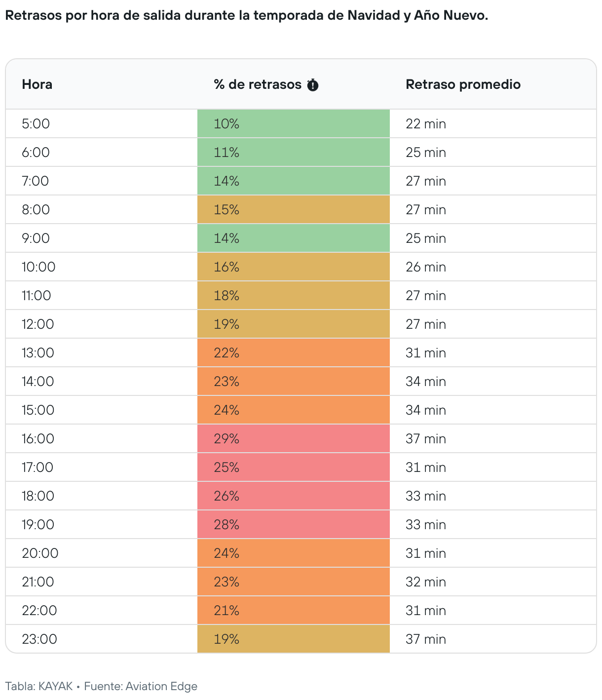
Task: Select the 26 min average delay value
Action: 425,267
